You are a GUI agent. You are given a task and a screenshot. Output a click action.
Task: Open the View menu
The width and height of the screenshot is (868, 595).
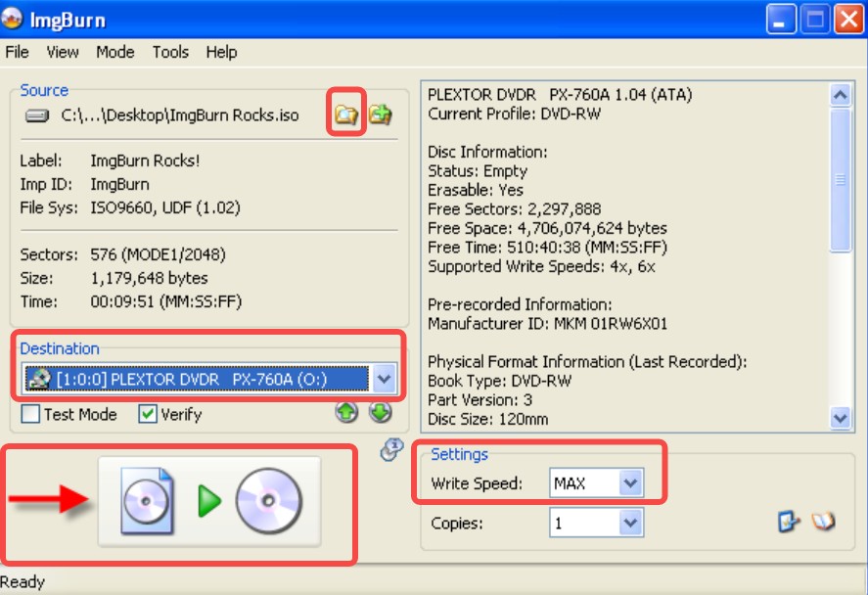tap(63, 52)
